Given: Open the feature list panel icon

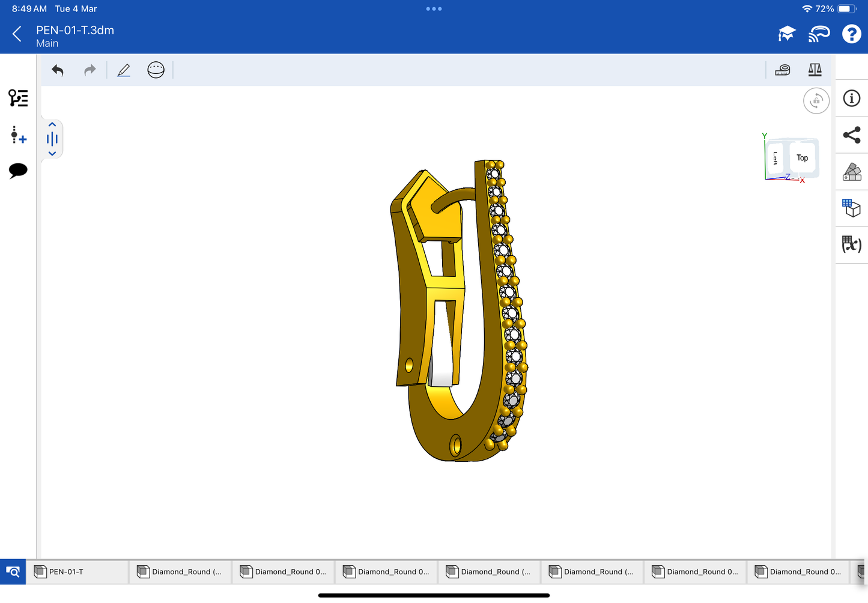Looking at the screenshot, I should [18, 98].
